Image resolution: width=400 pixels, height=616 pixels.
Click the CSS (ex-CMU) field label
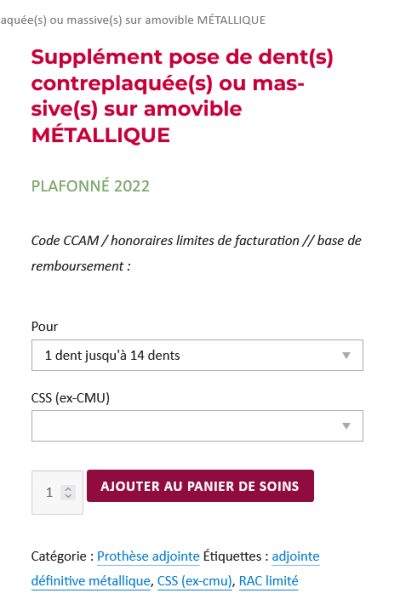(70, 398)
